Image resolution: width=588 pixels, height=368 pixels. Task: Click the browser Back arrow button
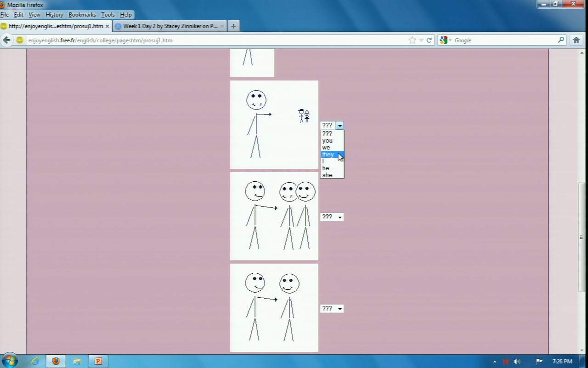pyautogui.click(x=6, y=40)
